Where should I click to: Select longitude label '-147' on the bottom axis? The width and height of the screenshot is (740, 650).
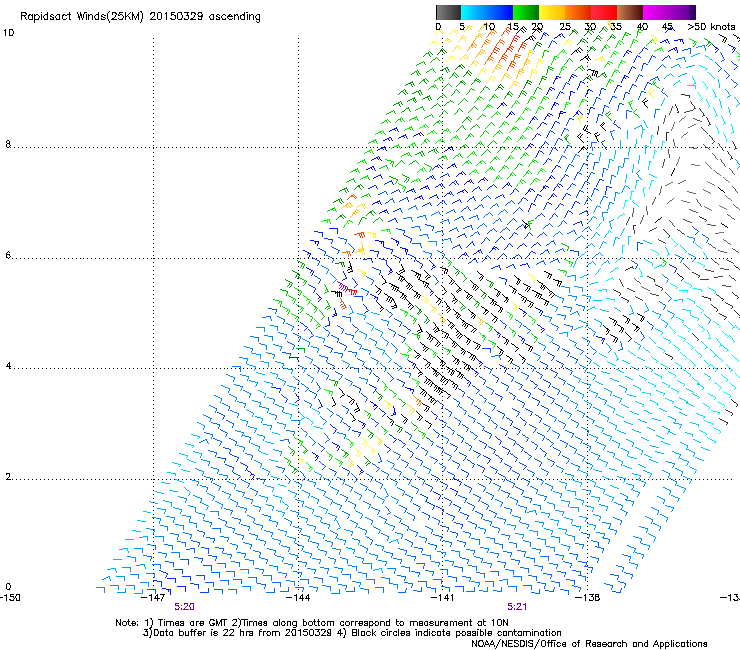click(x=153, y=597)
